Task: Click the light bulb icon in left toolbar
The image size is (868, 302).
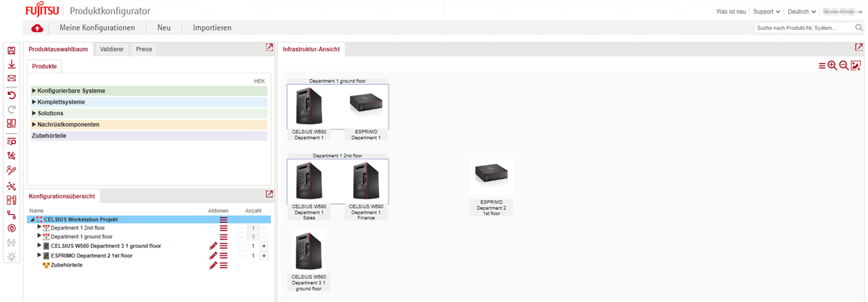Action: point(12,256)
